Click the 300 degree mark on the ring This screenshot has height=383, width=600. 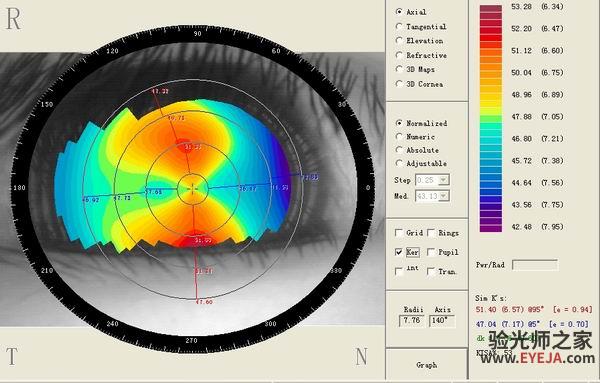click(x=270, y=324)
